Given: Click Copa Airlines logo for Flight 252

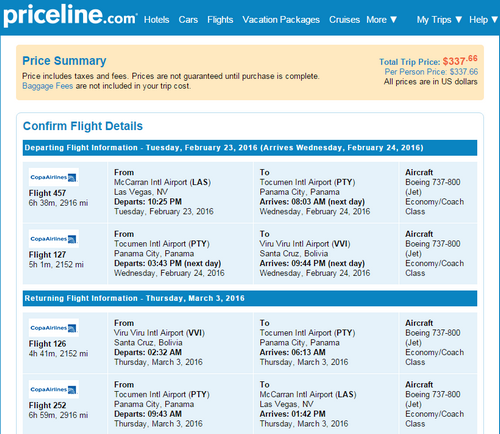Looking at the screenshot, I should click(54, 389).
